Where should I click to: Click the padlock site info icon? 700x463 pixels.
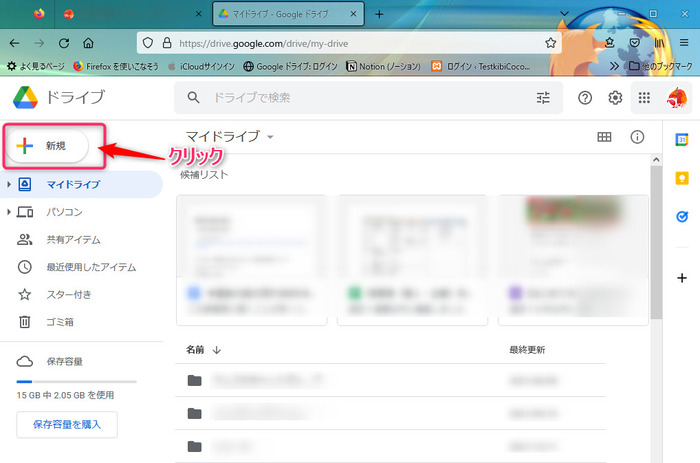(167, 43)
